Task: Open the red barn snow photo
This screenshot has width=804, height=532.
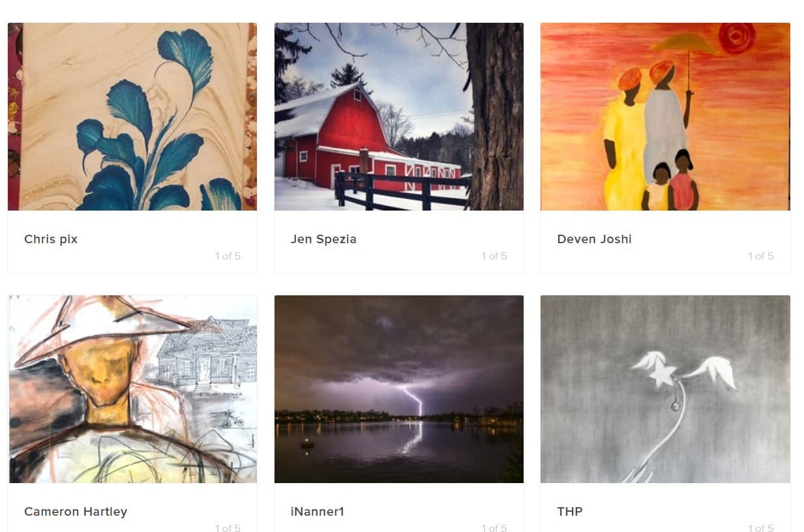Action: pyautogui.click(x=398, y=117)
